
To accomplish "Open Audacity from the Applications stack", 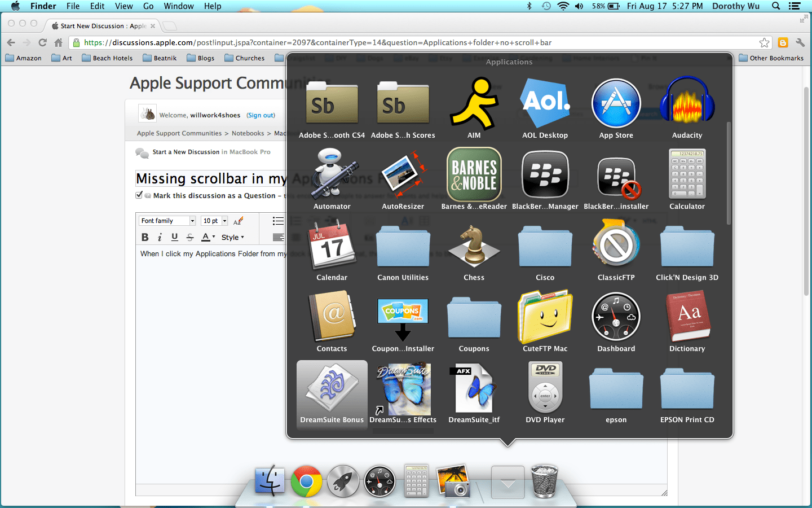I will 687,103.
